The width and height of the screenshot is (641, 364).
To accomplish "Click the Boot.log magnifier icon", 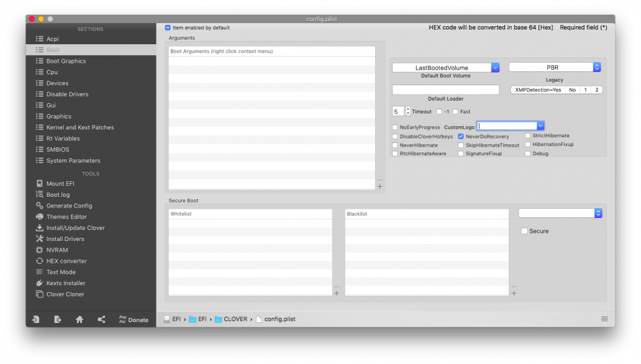I will tap(39, 194).
